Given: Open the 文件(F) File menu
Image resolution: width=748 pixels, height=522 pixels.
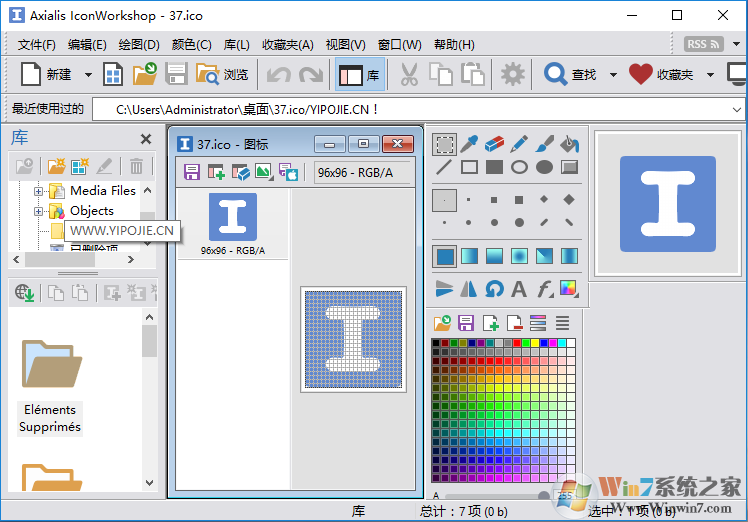Looking at the screenshot, I should pyautogui.click(x=37, y=44).
